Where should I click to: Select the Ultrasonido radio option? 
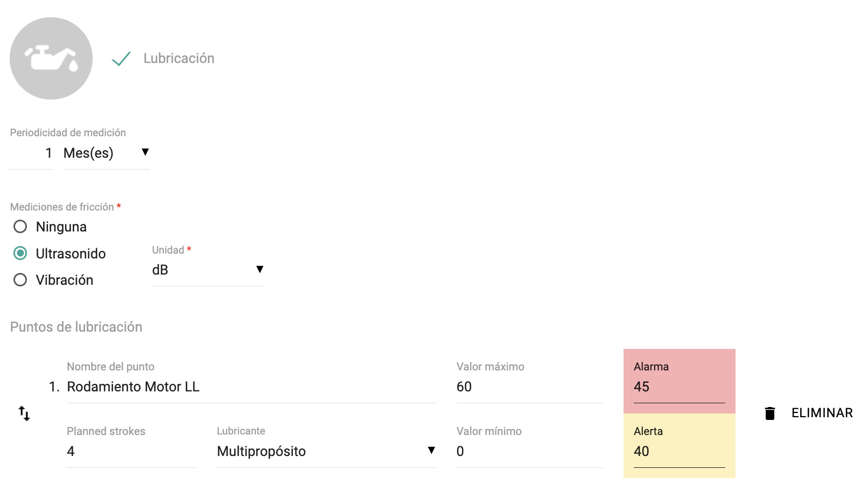tap(20, 253)
